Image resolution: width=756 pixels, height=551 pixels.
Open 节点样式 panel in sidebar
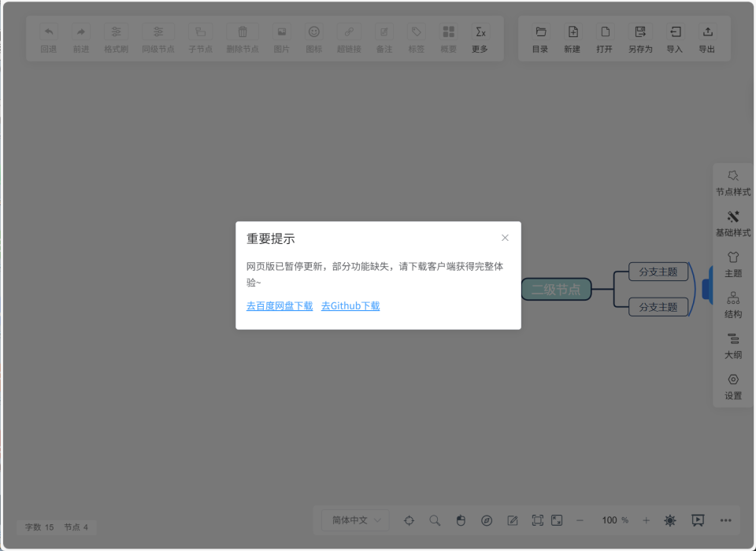point(732,183)
